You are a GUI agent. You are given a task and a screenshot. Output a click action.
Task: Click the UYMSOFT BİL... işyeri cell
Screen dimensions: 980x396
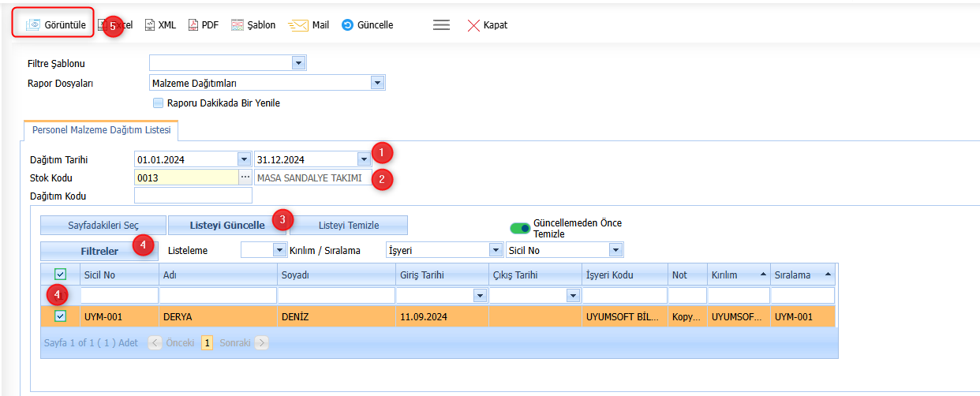tap(625, 316)
